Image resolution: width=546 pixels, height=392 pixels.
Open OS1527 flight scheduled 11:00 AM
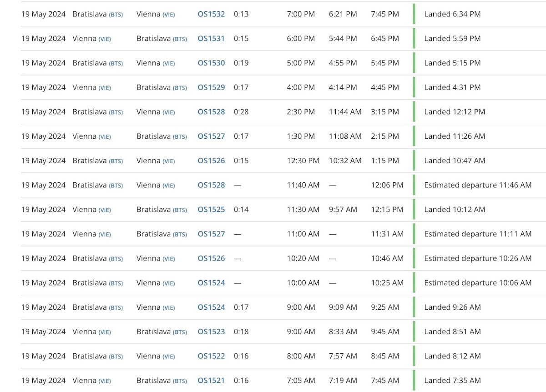(211, 234)
